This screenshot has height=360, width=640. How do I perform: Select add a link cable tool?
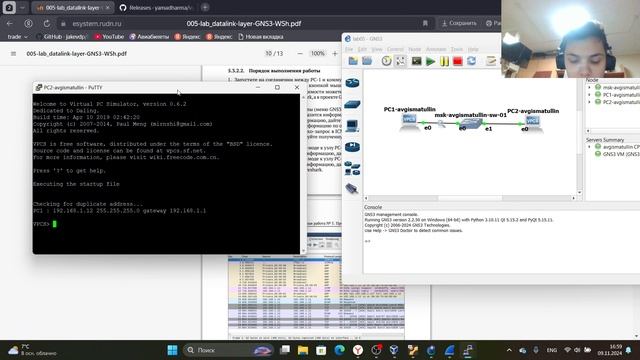(x=352, y=189)
